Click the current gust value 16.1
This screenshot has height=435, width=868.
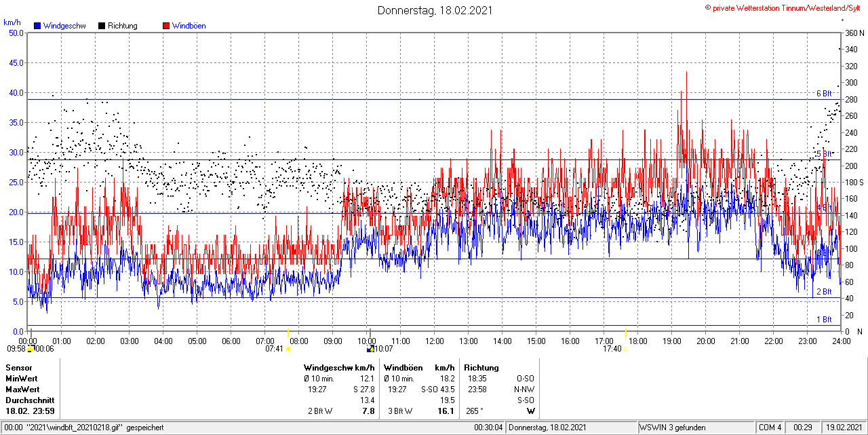tap(446, 411)
